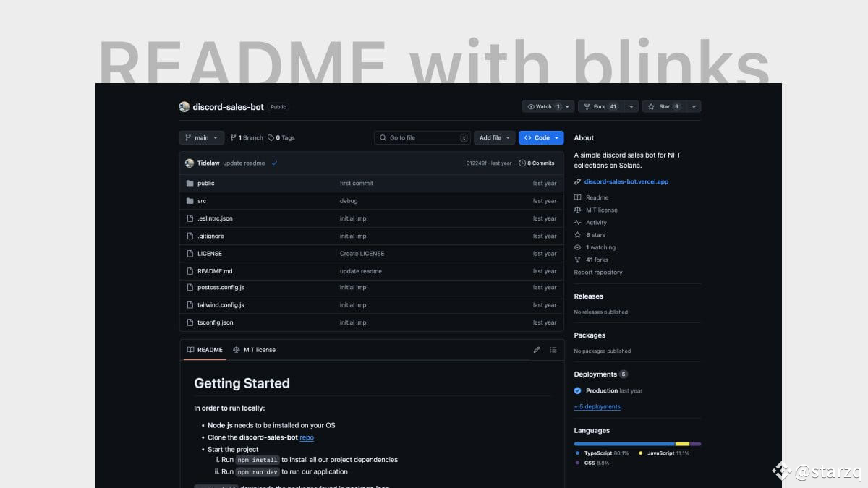Screen dimensions: 868x488
Task: Open the main branch selector dropdown
Action: point(201,137)
